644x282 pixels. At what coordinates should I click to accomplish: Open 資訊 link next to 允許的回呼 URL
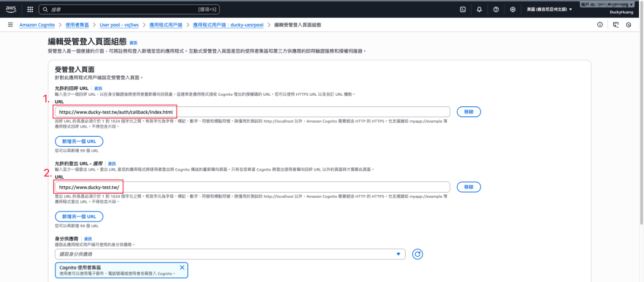98,88
